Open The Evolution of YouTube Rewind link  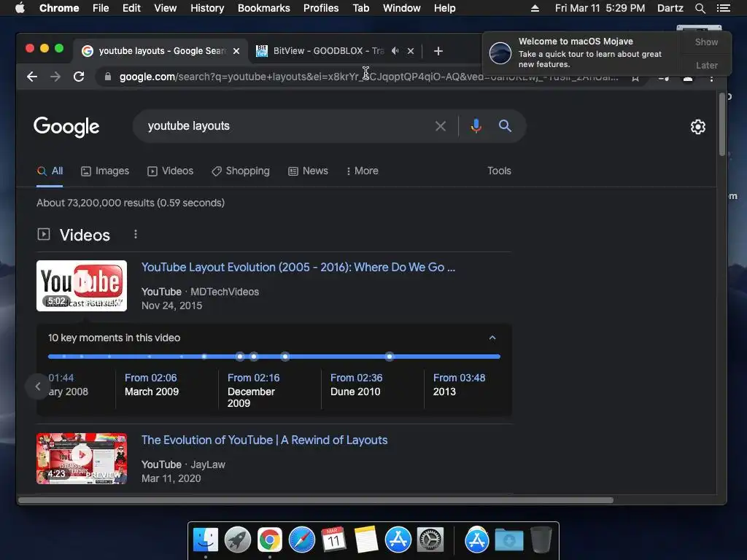click(x=264, y=440)
